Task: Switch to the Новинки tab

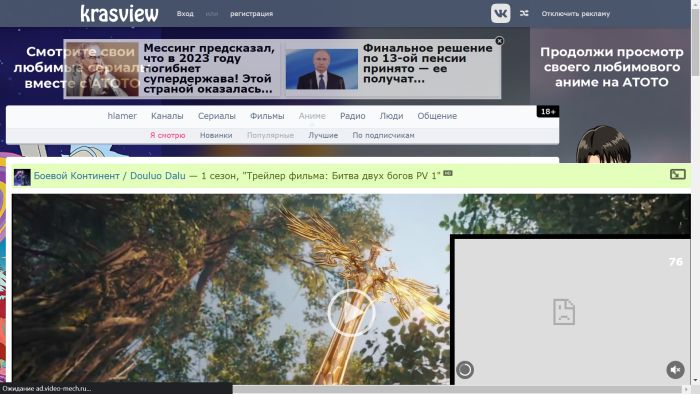Action: click(216, 135)
